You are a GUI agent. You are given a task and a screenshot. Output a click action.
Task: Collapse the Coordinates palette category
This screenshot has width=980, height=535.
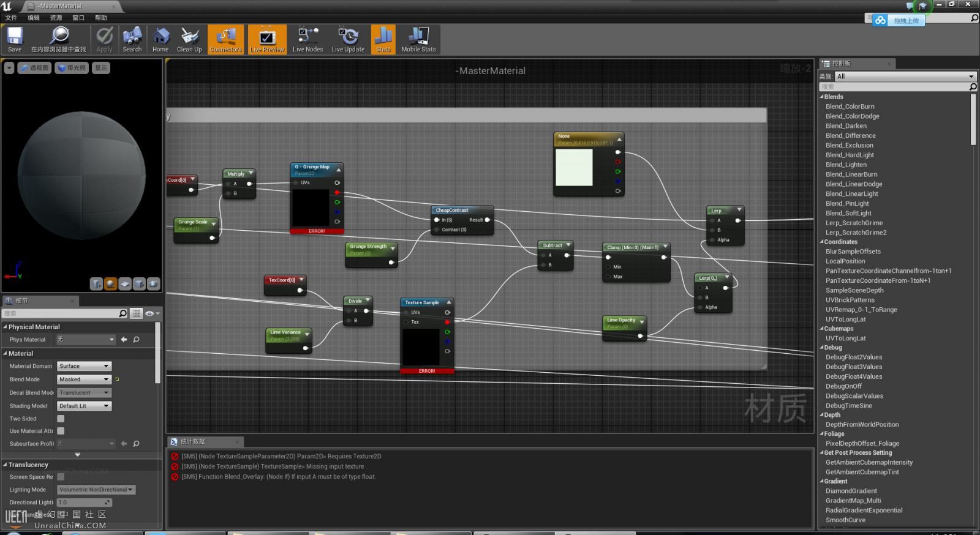point(822,242)
